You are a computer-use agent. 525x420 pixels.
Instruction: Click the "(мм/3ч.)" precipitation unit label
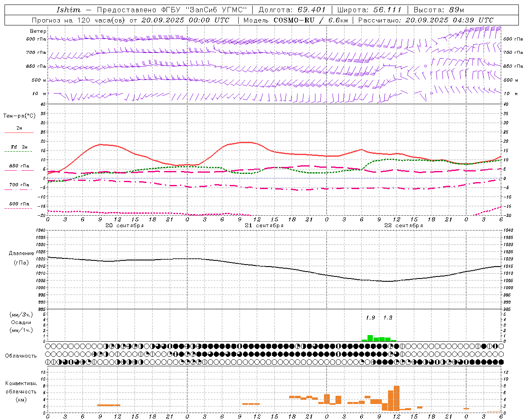[x=21, y=315]
